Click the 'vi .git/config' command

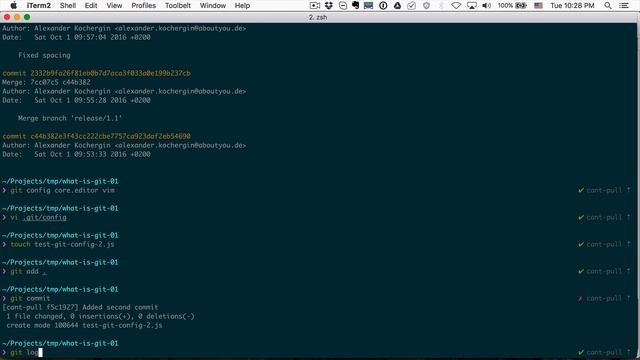tap(38, 217)
